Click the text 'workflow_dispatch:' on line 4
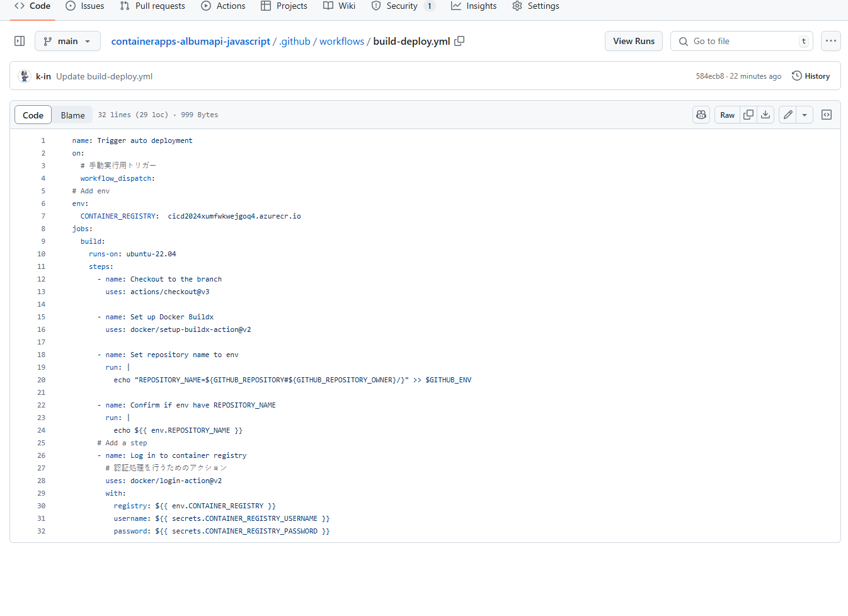 [118, 178]
